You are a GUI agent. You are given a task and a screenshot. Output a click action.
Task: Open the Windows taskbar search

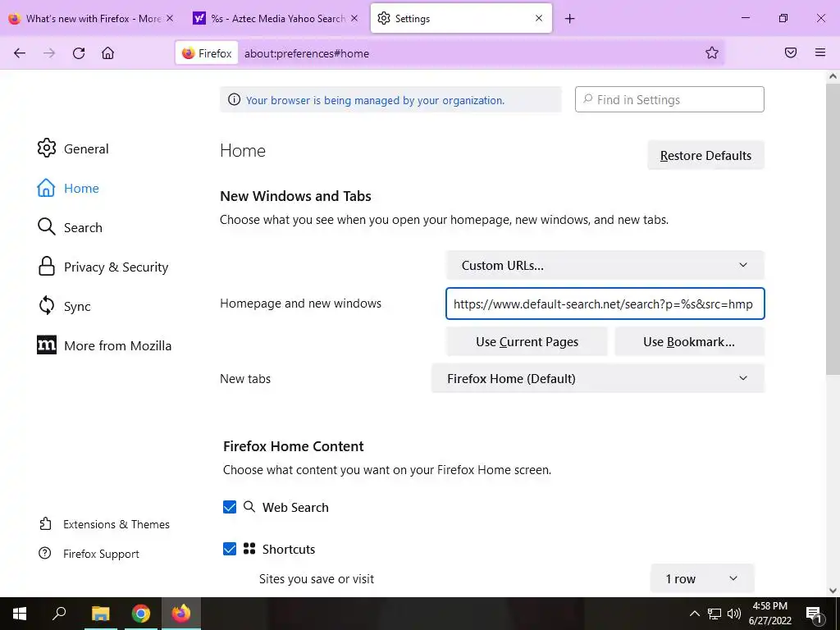click(59, 614)
